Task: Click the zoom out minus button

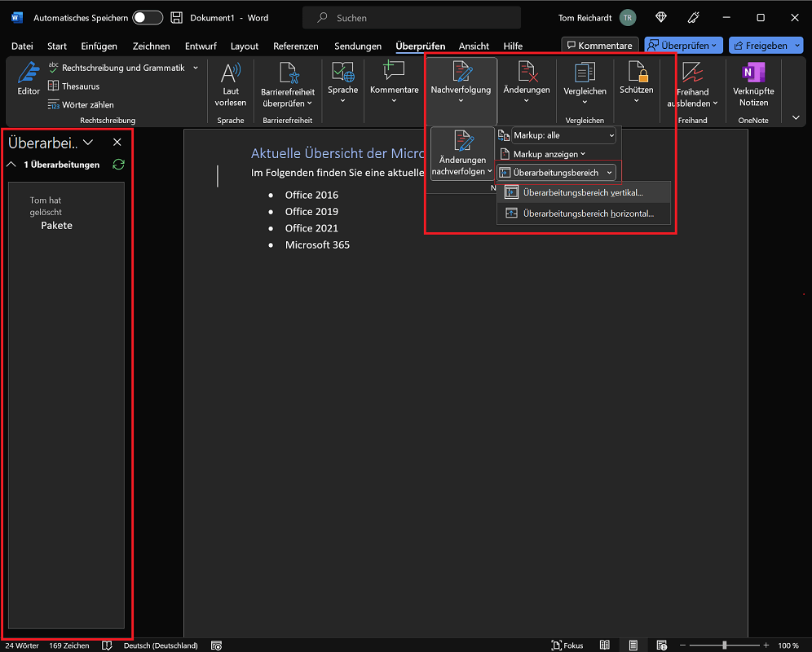Action: point(682,645)
